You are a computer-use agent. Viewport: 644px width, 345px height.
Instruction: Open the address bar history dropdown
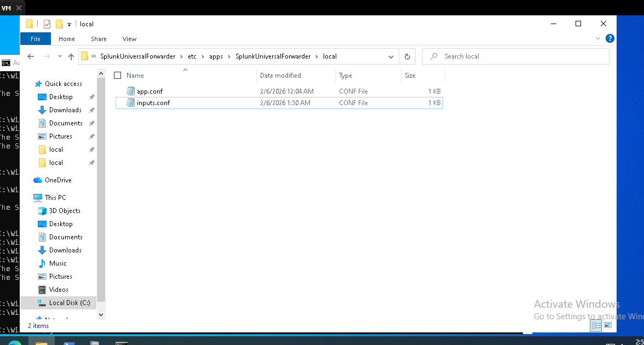pyautogui.click(x=390, y=56)
